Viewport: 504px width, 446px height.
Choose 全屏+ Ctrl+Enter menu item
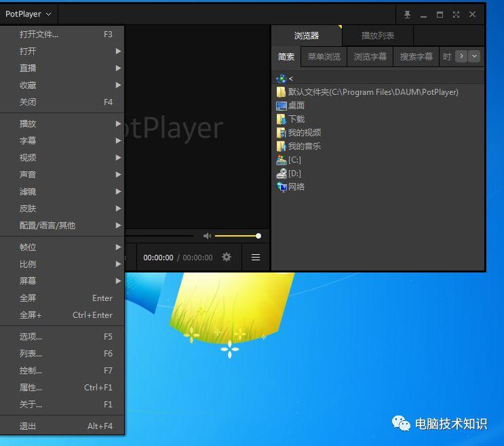[x=62, y=315]
